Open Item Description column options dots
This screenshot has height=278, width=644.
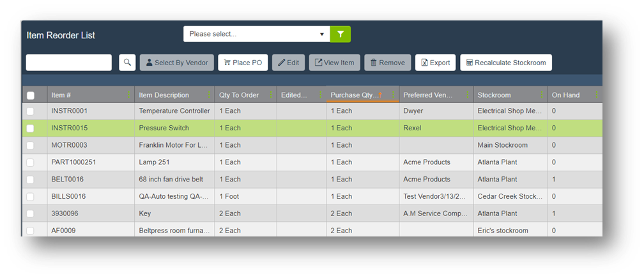(210, 95)
